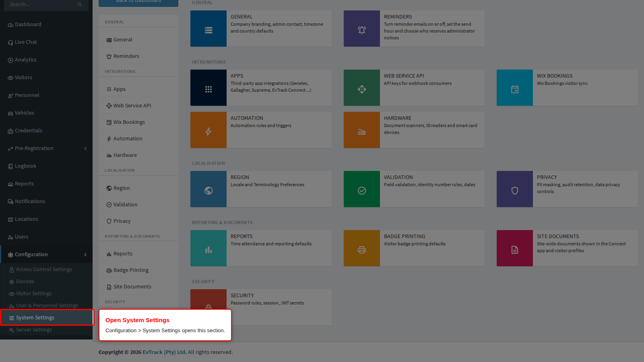Select General in the settings nav list
The image size is (644, 362).
[x=138, y=40]
